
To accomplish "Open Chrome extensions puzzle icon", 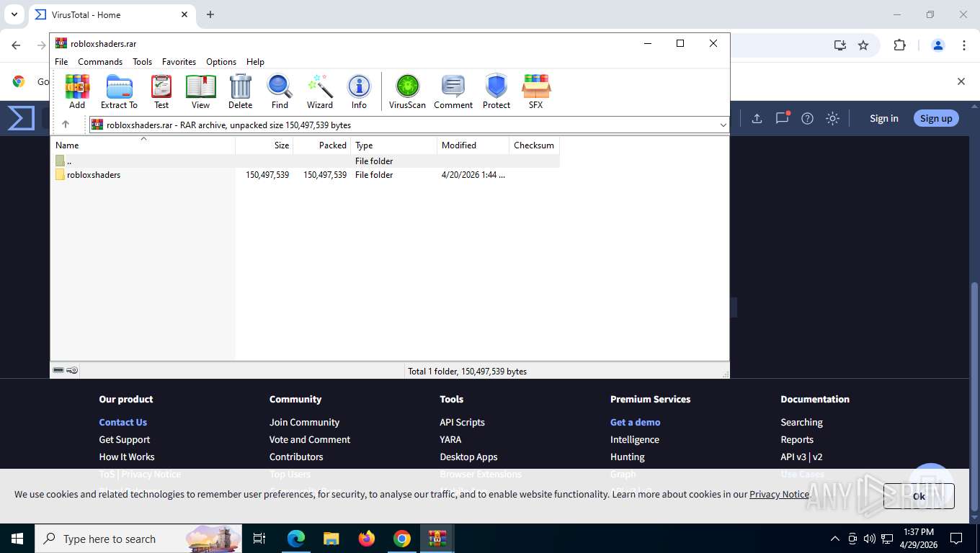I will click(x=899, y=45).
